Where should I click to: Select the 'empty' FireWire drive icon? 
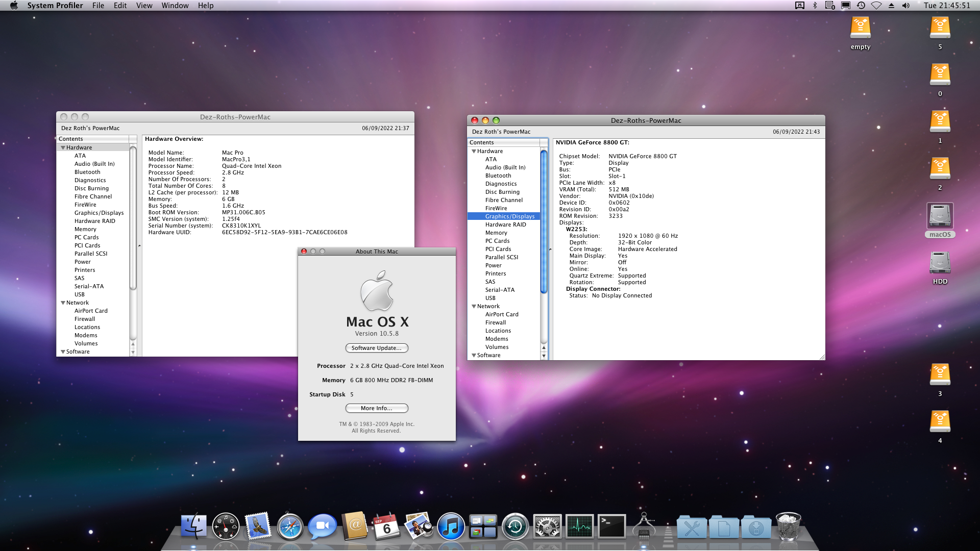[x=860, y=28]
